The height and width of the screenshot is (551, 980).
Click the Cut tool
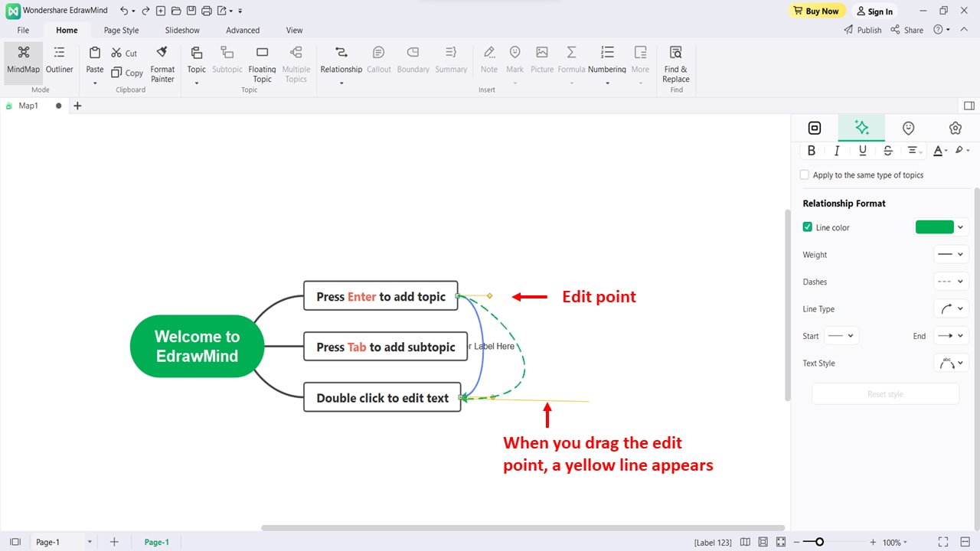click(124, 53)
